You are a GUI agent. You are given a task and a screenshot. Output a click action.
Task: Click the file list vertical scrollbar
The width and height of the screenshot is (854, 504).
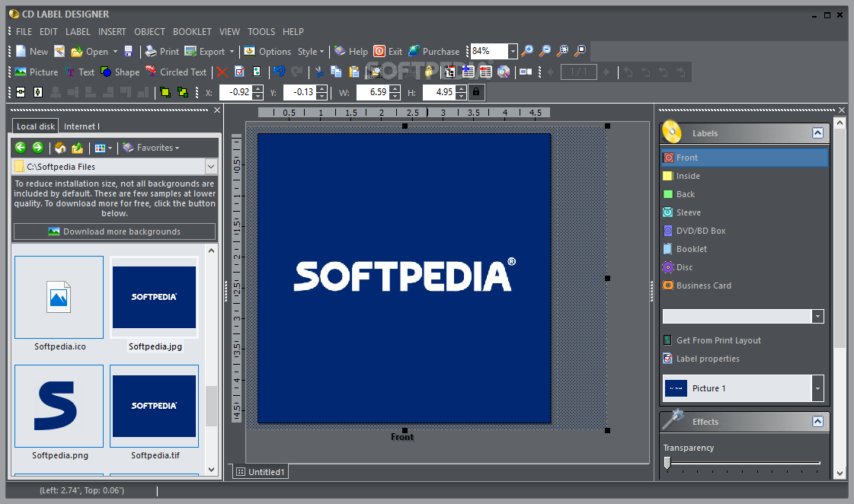tap(211, 407)
